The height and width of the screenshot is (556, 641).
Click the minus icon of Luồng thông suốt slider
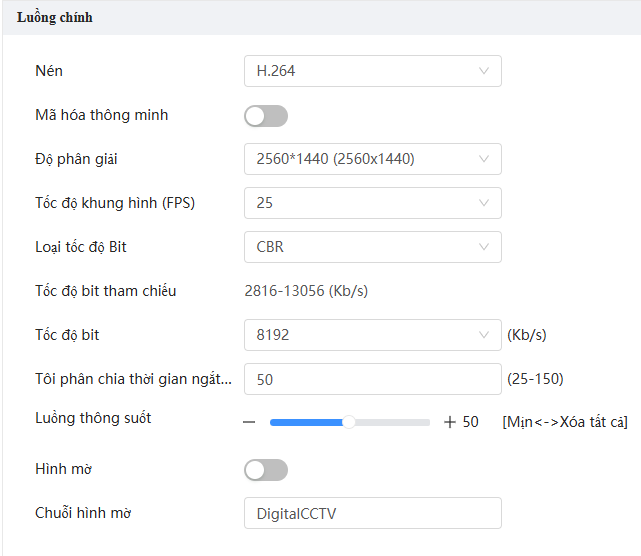coord(249,422)
